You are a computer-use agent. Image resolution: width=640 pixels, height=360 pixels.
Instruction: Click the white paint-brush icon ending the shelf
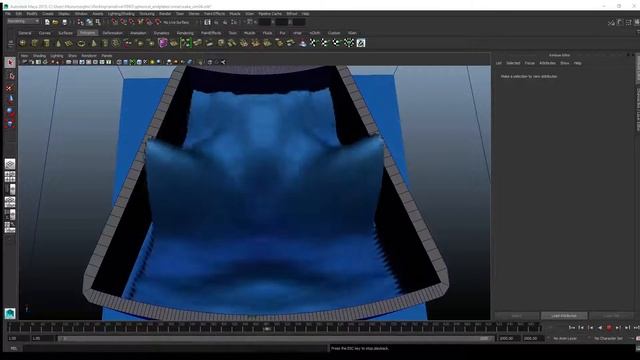tap(361, 43)
